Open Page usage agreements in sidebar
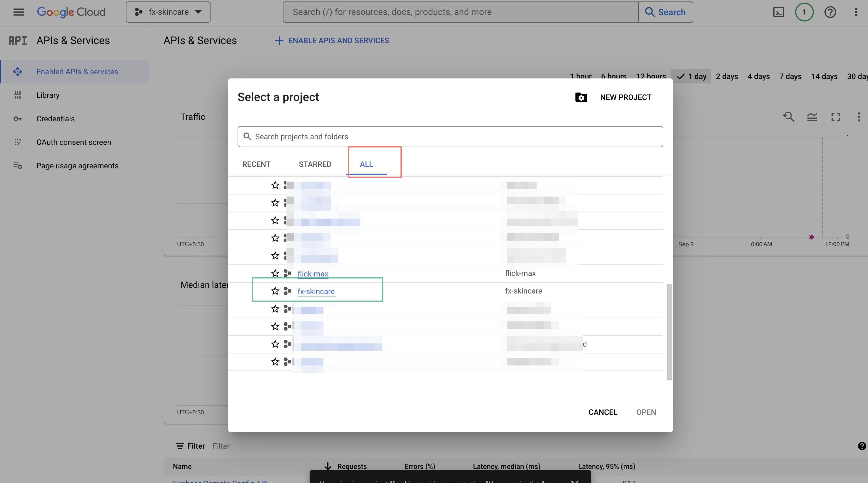This screenshot has height=483, width=868. [x=78, y=166]
